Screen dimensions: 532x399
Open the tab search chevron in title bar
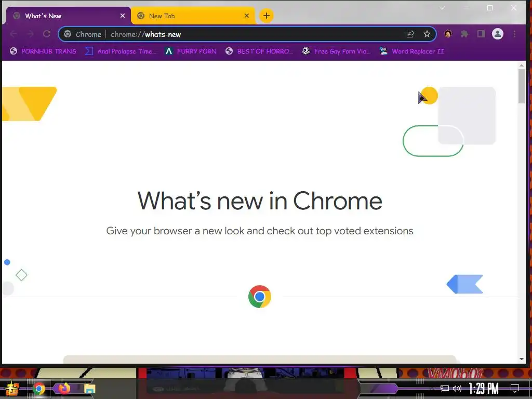click(442, 8)
